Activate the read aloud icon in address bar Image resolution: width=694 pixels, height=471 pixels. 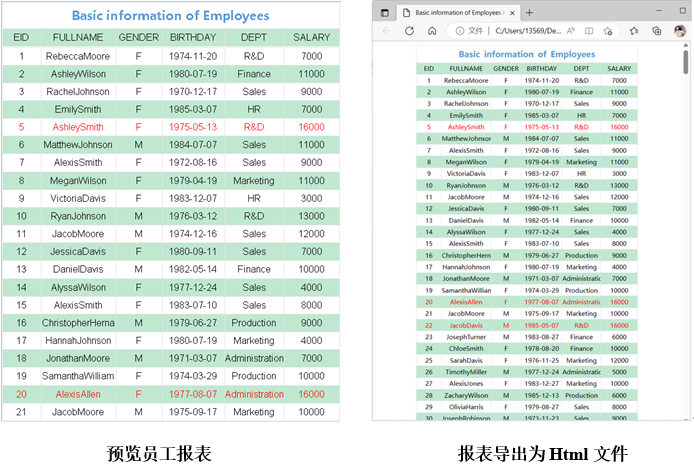pos(571,31)
